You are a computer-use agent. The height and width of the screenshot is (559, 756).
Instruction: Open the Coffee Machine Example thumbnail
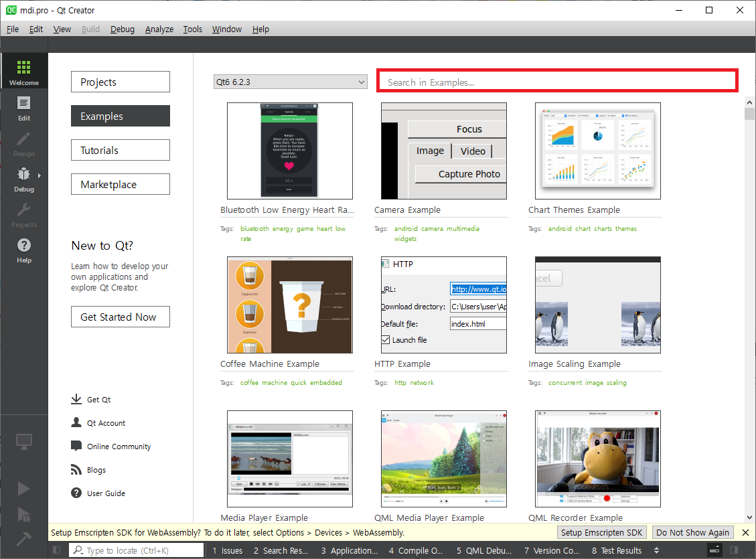tap(290, 305)
